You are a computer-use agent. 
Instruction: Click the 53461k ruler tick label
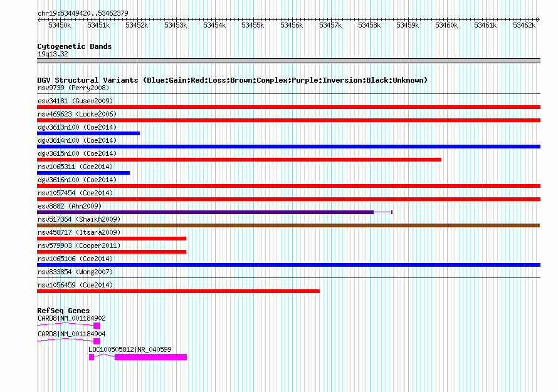pyautogui.click(x=485, y=25)
